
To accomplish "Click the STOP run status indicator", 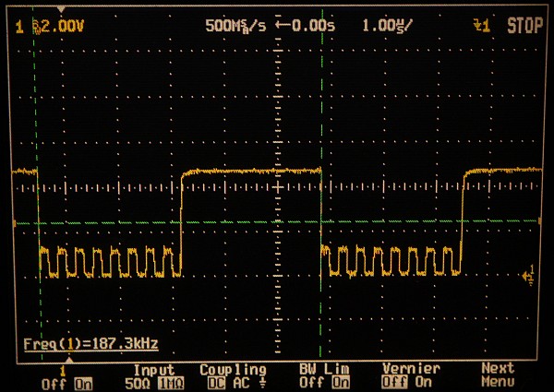I will click(x=524, y=27).
